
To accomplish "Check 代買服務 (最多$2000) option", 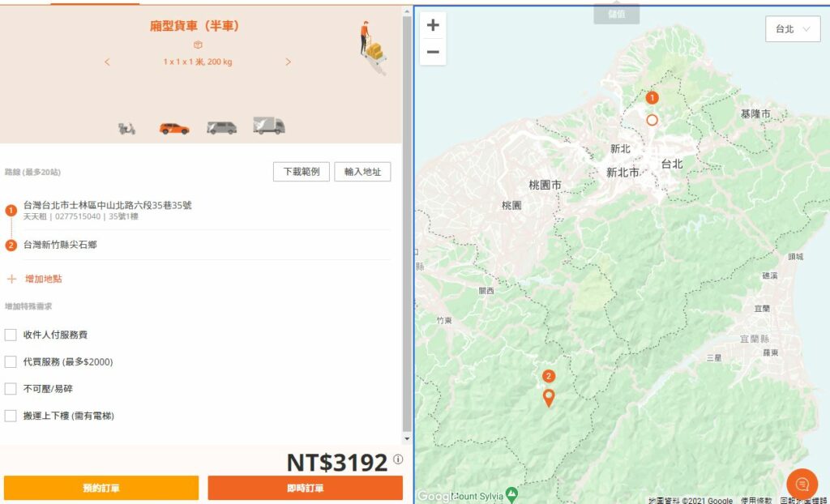I will 11,361.
